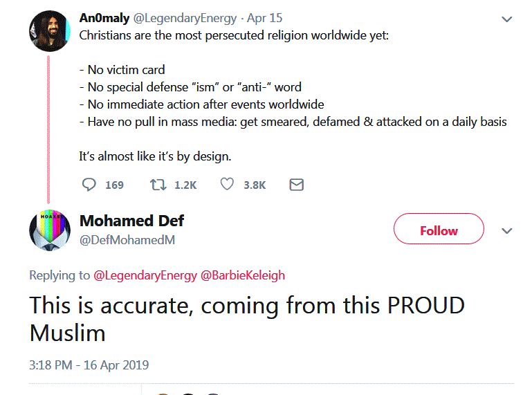Open An0maly's profile picture

click(x=48, y=31)
